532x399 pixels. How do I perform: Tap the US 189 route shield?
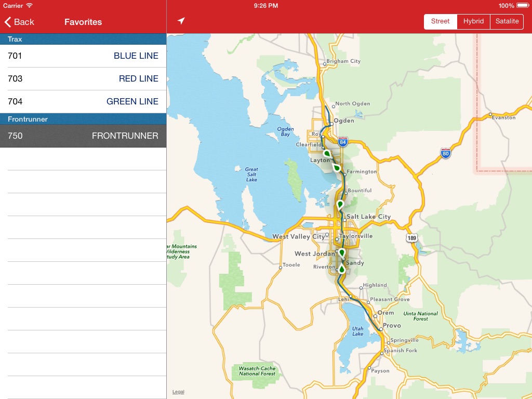click(411, 237)
